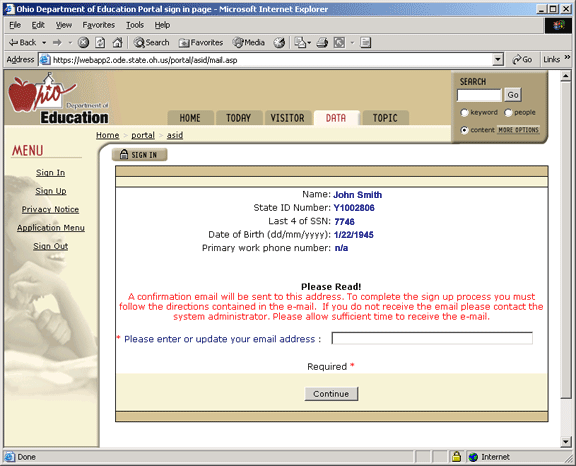Image resolution: width=576 pixels, height=466 pixels.
Task: Click the Refresh page icon
Action: point(100,43)
